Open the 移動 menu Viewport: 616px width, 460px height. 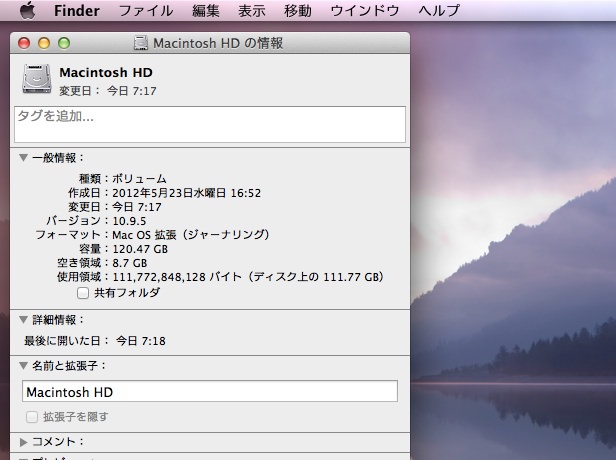[297, 11]
